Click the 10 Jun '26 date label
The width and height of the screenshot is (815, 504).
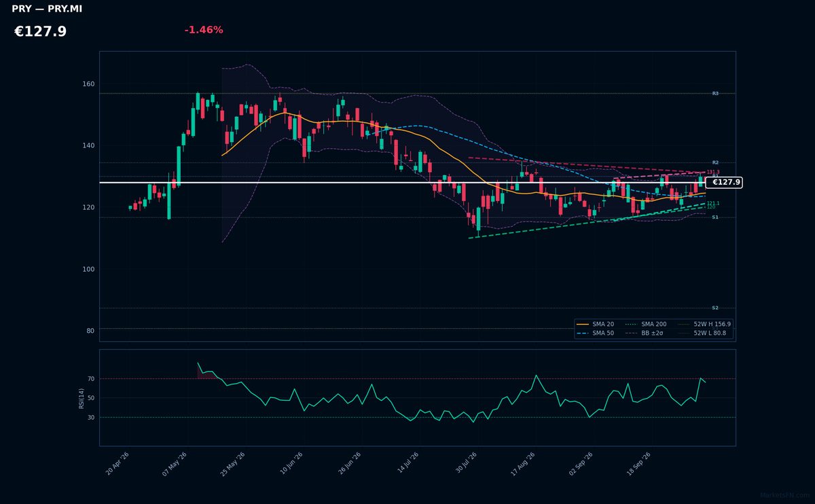click(291, 463)
